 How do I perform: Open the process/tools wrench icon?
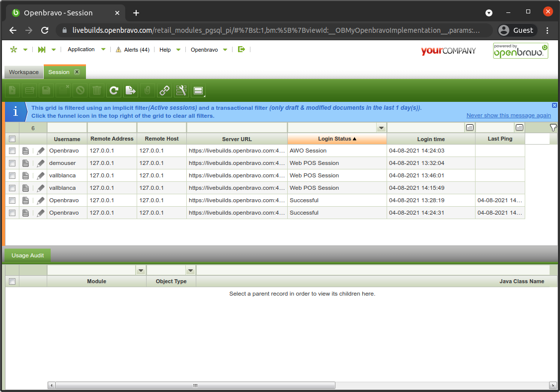[181, 90]
